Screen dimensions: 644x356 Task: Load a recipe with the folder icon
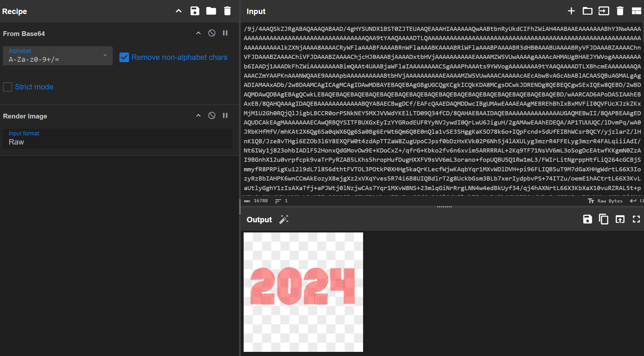coord(211,11)
